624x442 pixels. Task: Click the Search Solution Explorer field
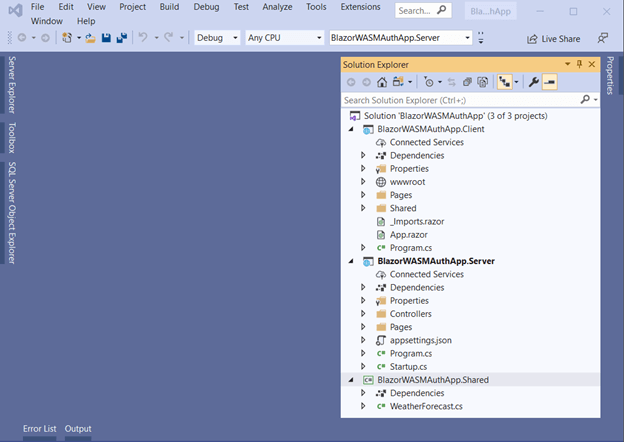point(460,100)
